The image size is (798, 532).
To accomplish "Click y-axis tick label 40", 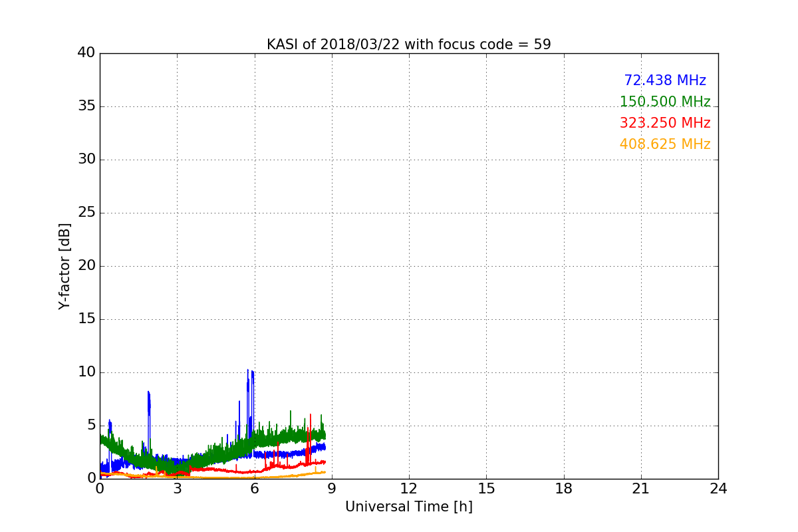I will coord(86,53).
